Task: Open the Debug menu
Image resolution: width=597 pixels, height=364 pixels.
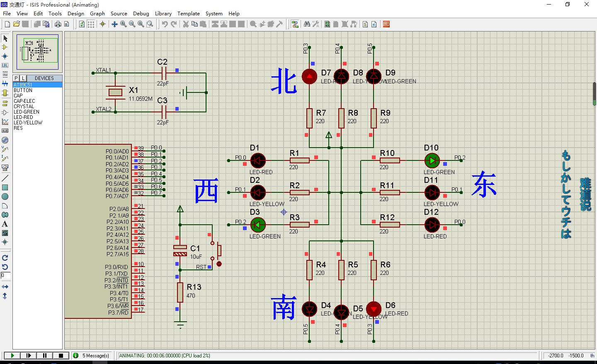Action: click(x=141, y=13)
